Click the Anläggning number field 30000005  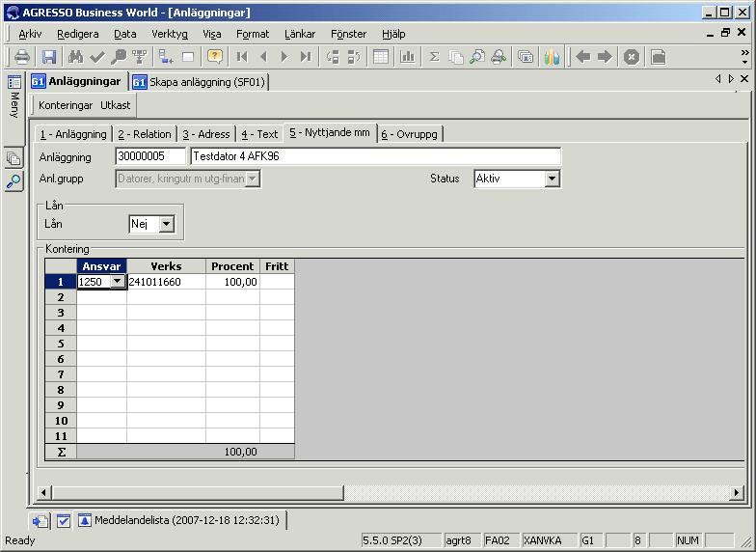click(150, 156)
